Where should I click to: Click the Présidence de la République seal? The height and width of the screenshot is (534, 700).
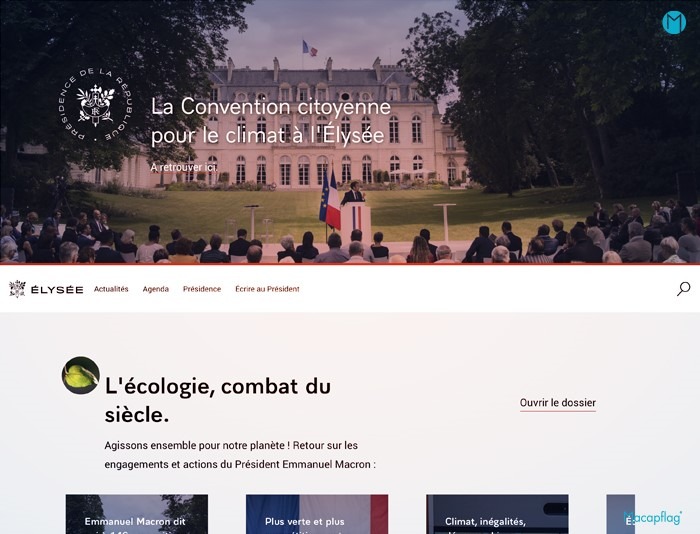coord(96,105)
